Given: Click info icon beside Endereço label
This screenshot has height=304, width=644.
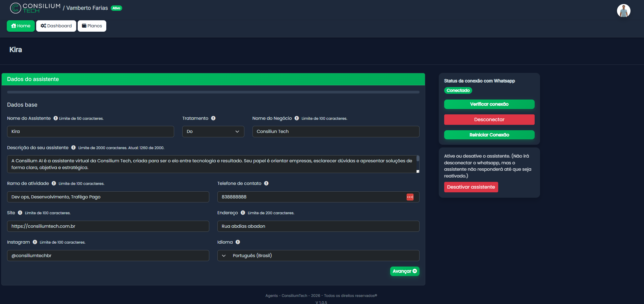Looking at the screenshot, I should pos(243,213).
